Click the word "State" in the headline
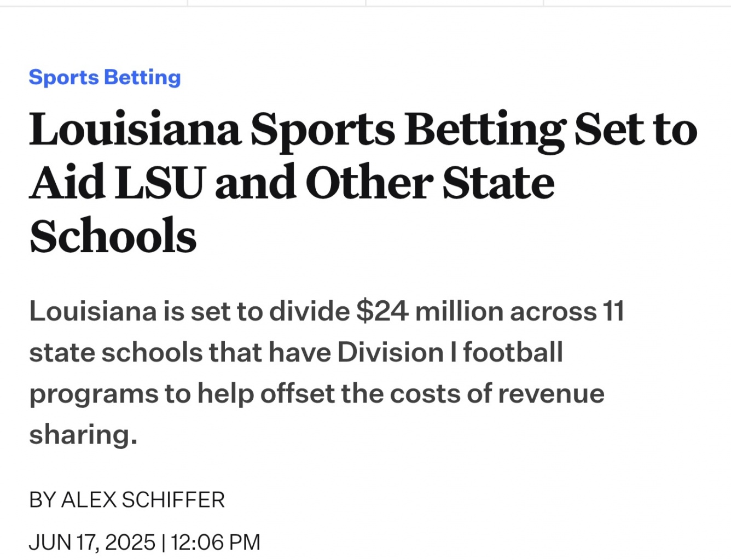This screenshot has height=560, width=731. click(x=498, y=183)
